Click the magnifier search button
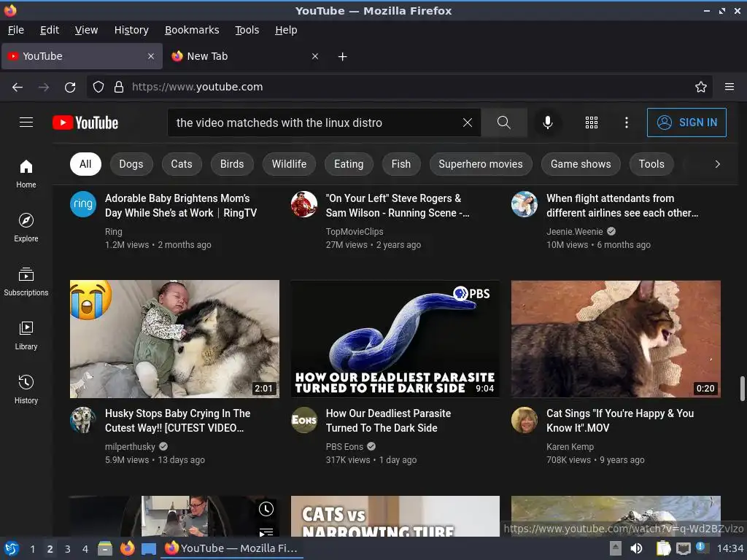The height and width of the screenshot is (560, 747). 504,122
